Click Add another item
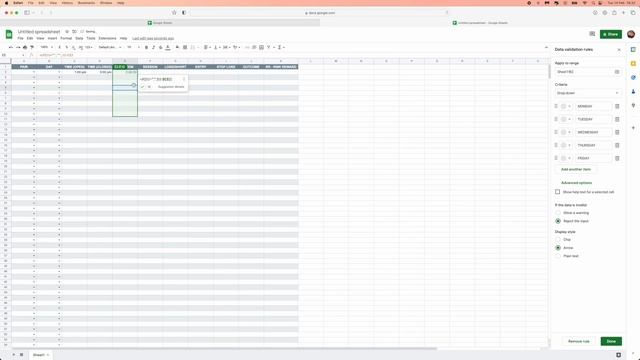Screen dimensions: 640x360 [x=576, y=169]
